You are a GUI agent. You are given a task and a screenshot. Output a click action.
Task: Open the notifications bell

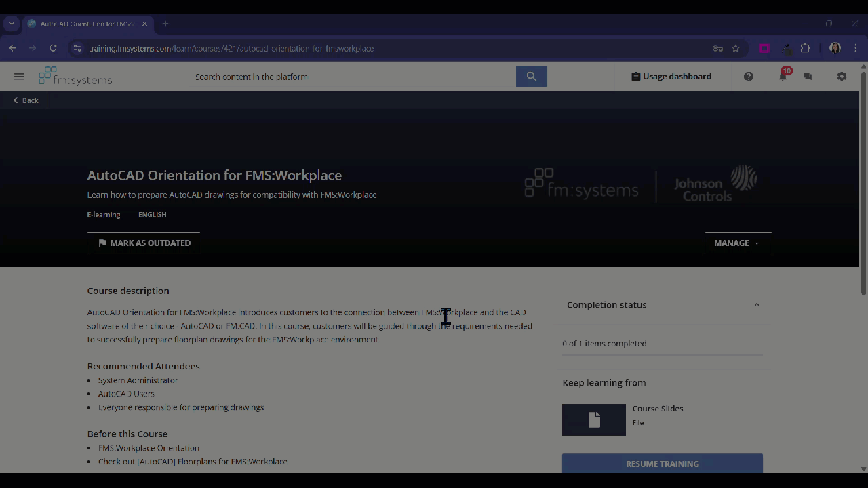point(783,77)
